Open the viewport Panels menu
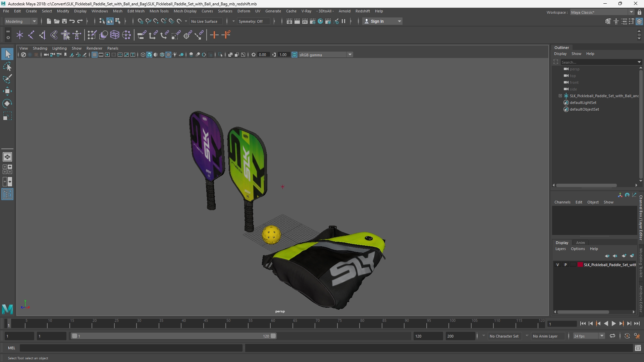This screenshot has height=362, width=644. 113,48
